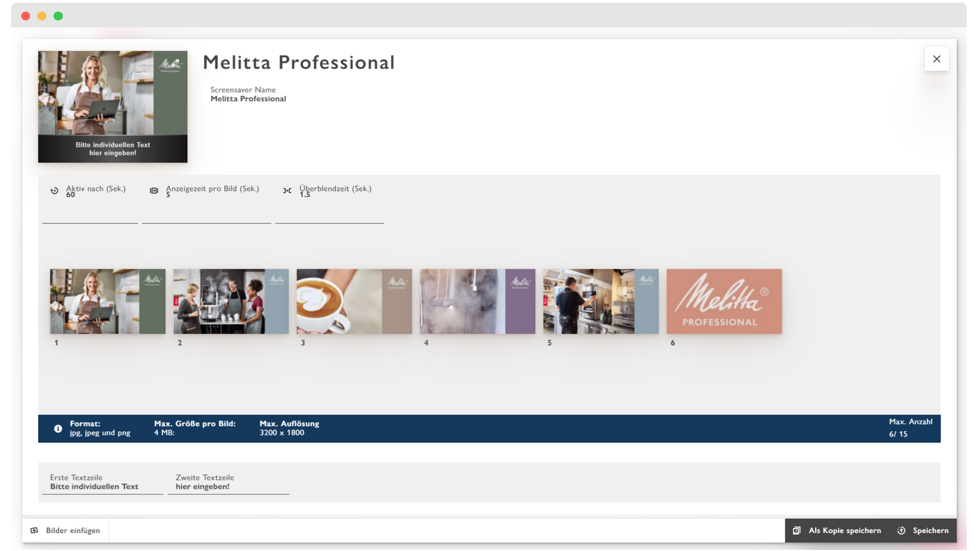Click the macOS yellow minimize button
This screenshot has width=980, height=551.
(42, 16)
